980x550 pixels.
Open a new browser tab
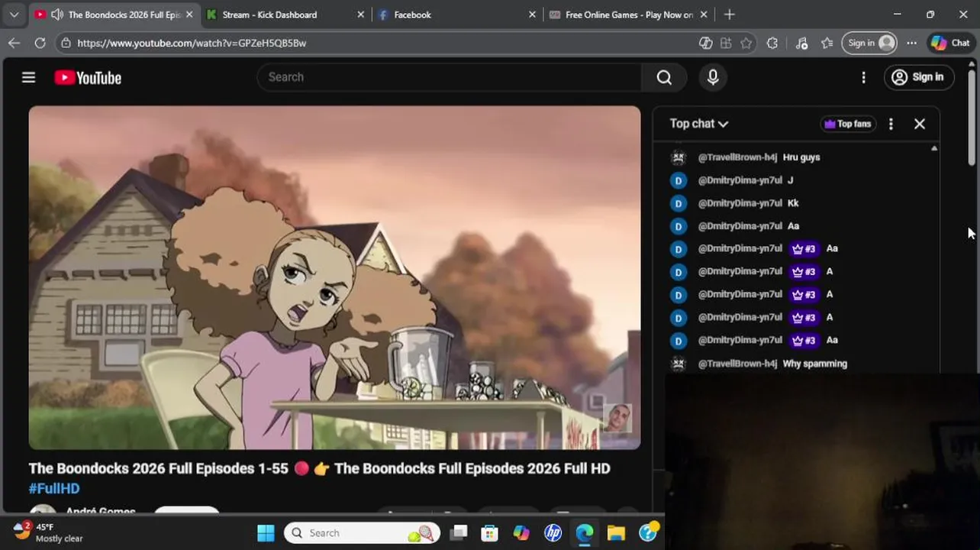[x=729, y=15]
